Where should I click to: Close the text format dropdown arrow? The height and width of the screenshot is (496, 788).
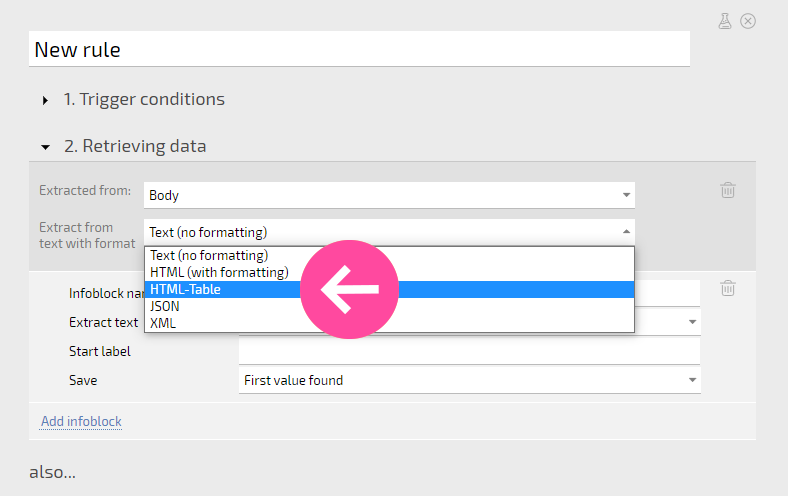626,232
